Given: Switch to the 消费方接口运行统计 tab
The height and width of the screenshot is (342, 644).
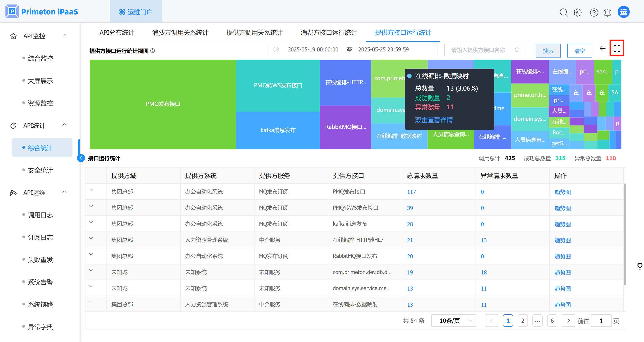Looking at the screenshot, I should pyautogui.click(x=329, y=32).
